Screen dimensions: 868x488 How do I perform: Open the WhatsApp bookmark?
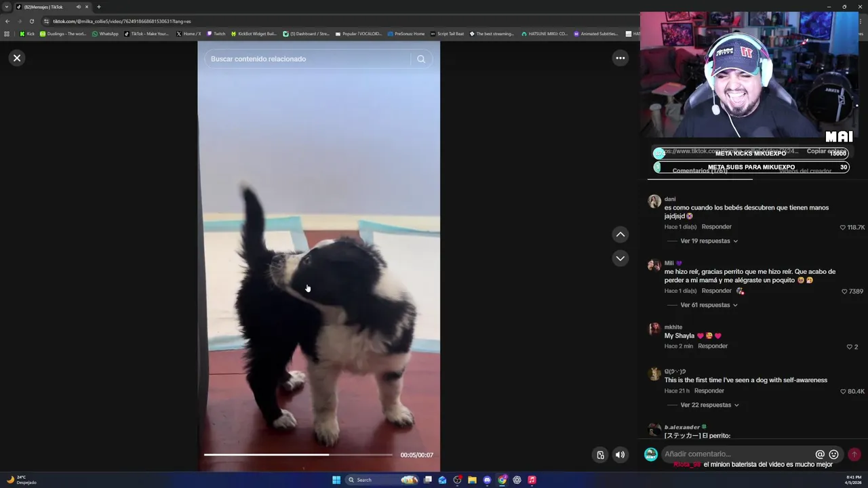(x=105, y=34)
